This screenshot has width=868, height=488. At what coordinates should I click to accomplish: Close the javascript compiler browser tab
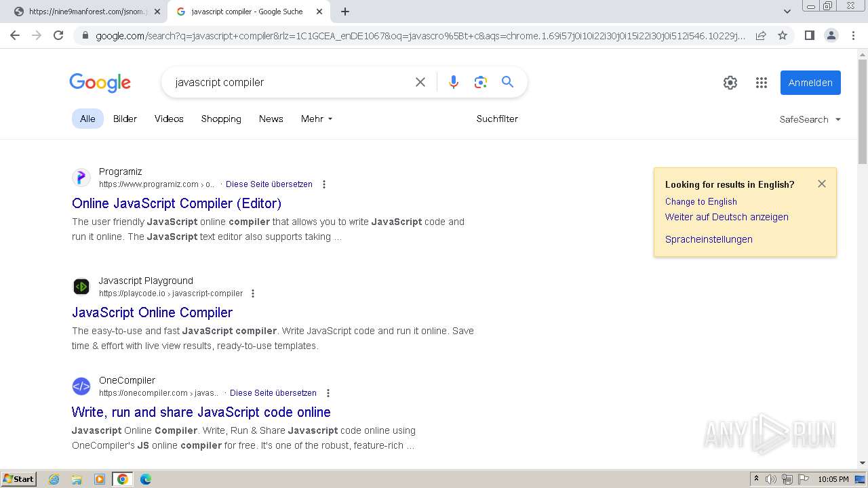(x=319, y=12)
